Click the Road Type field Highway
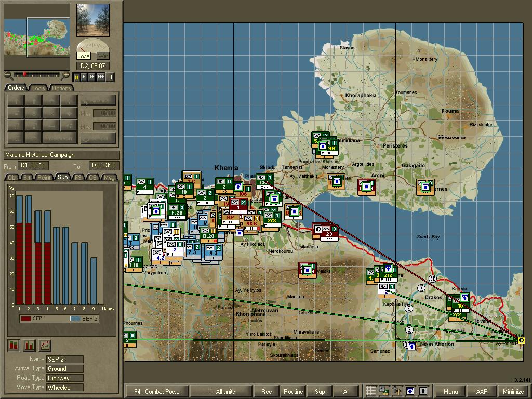The width and height of the screenshot is (532, 399). click(65, 378)
